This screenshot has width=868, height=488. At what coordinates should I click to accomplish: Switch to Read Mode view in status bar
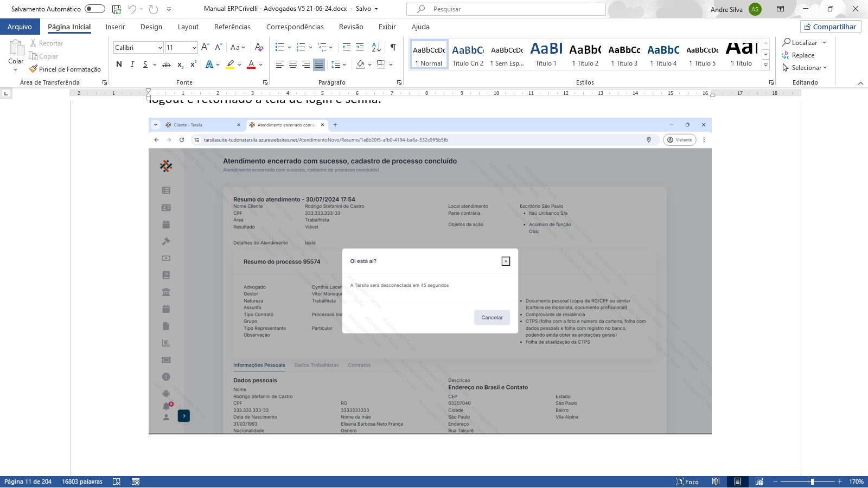pos(716,481)
